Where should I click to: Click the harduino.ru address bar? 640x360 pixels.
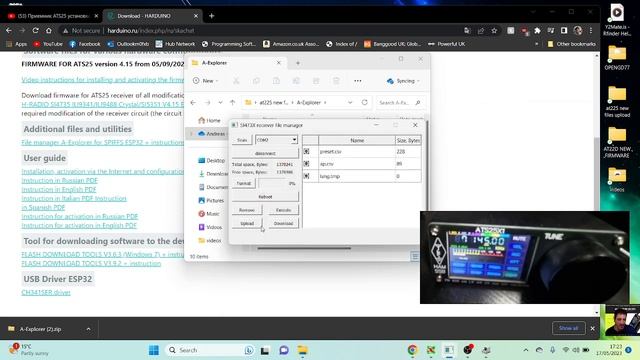[x=261, y=31]
